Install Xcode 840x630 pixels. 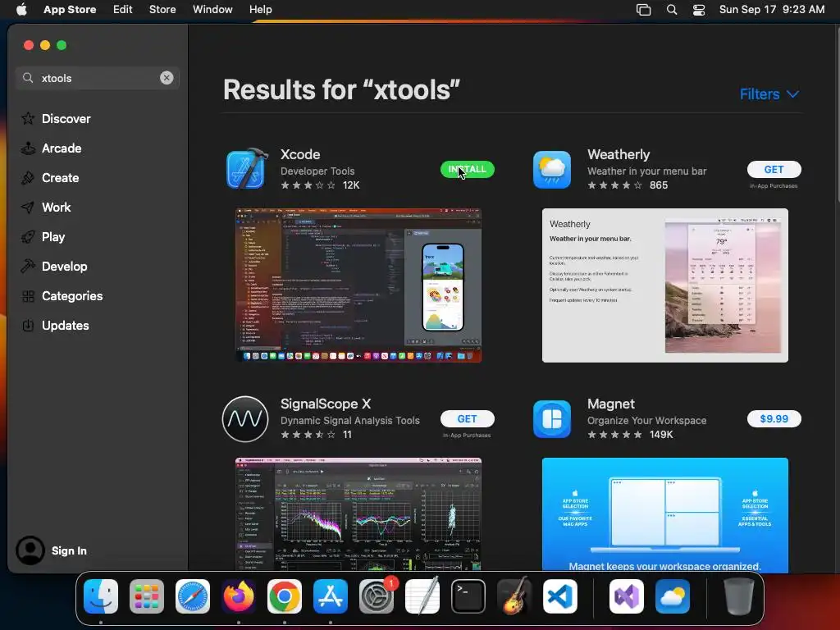pos(467,169)
